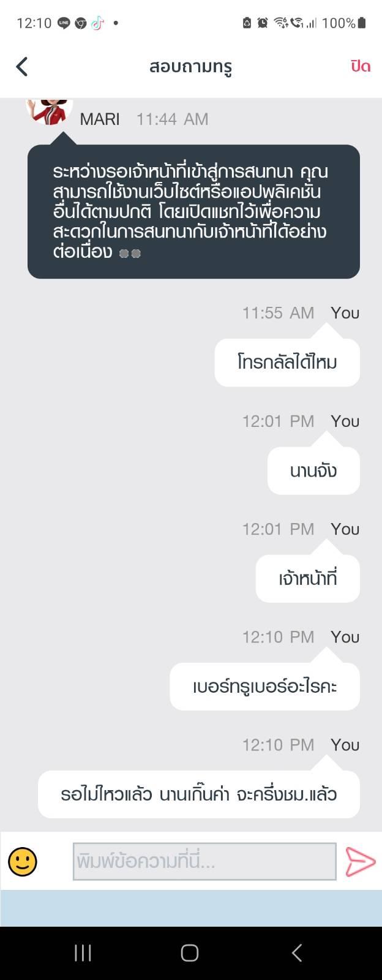The height and width of the screenshot is (980, 382).
Task: Tap the สอบถามทรู header title
Action: click(190, 66)
